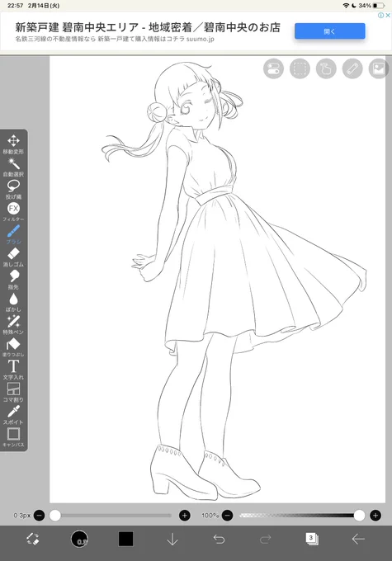392x561 pixels.
Task: Tap the down arrow hide-toolbar icon
Action: (x=172, y=540)
